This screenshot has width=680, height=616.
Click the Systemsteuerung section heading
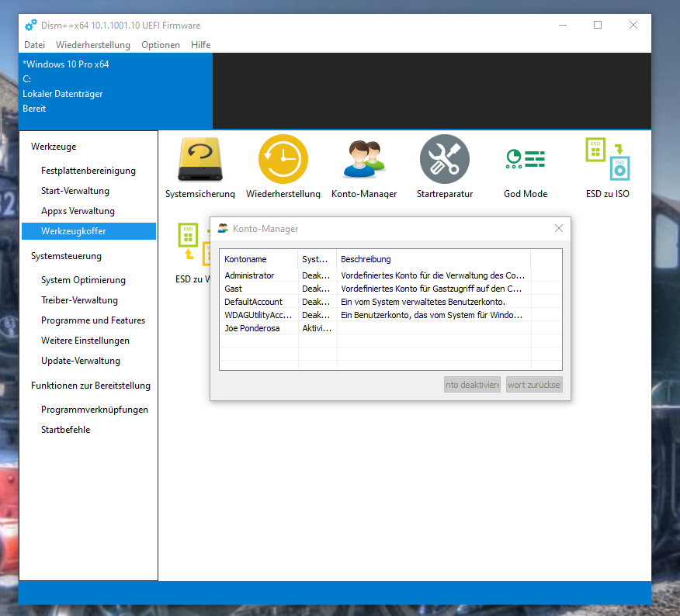point(66,256)
